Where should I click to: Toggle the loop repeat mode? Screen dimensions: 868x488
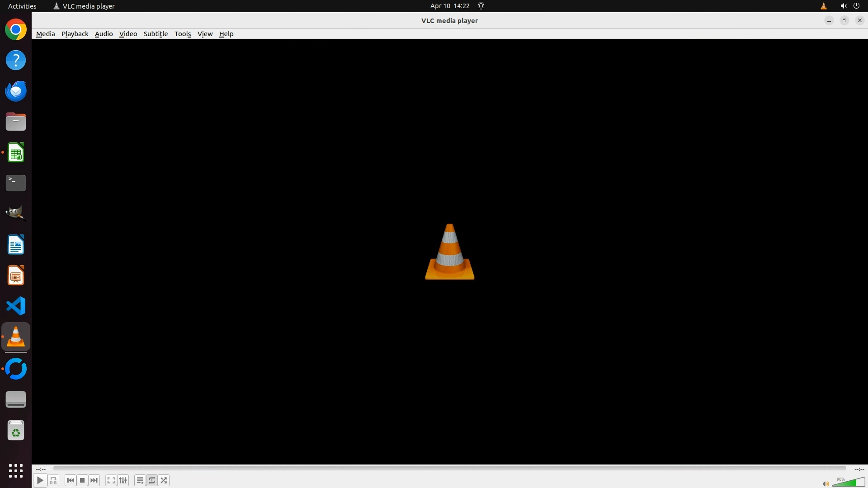click(x=152, y=480)
